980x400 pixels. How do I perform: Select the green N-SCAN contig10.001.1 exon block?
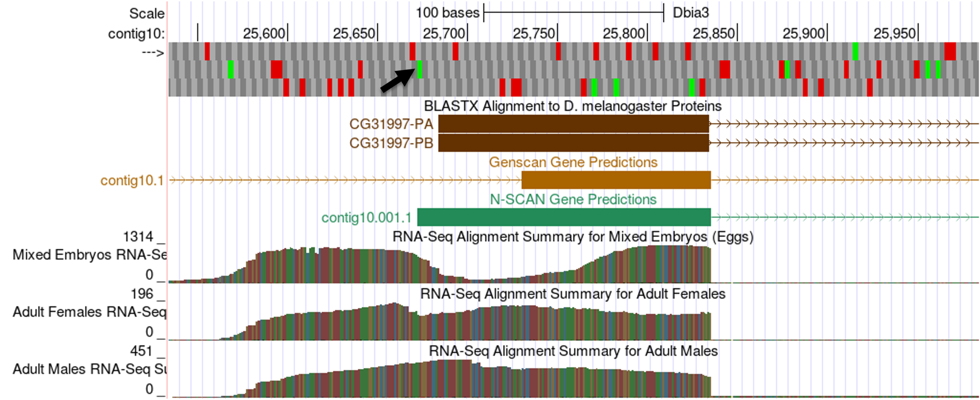pyautogui.click(x=564, y=217)
